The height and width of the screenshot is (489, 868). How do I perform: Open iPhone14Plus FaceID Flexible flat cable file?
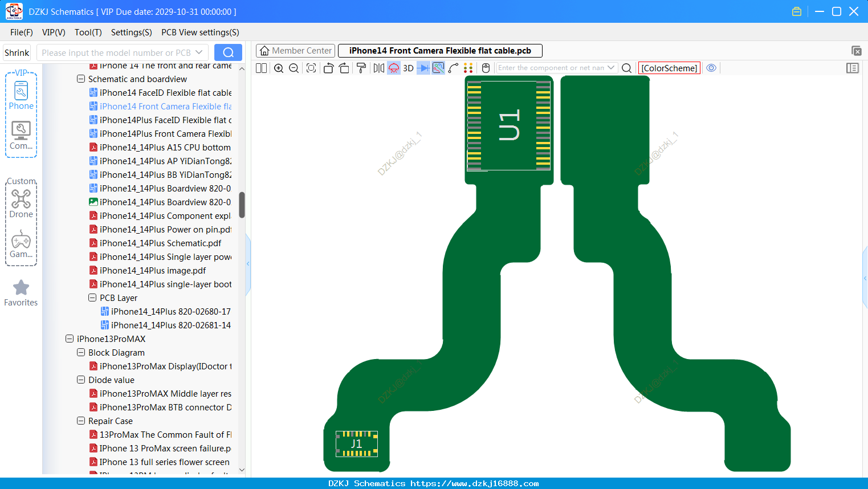tap(161, 120)
